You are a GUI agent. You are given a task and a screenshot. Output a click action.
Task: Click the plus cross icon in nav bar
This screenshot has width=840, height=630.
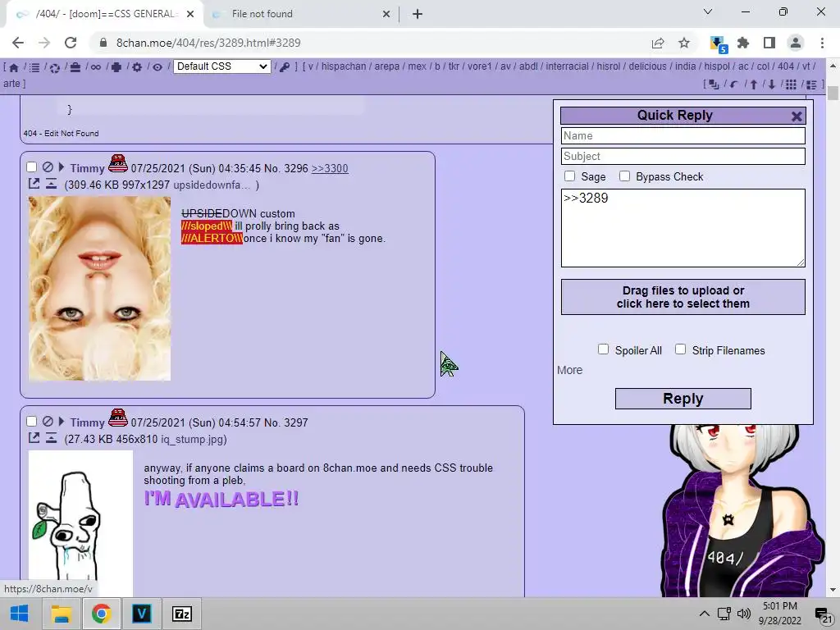point(116,67)
